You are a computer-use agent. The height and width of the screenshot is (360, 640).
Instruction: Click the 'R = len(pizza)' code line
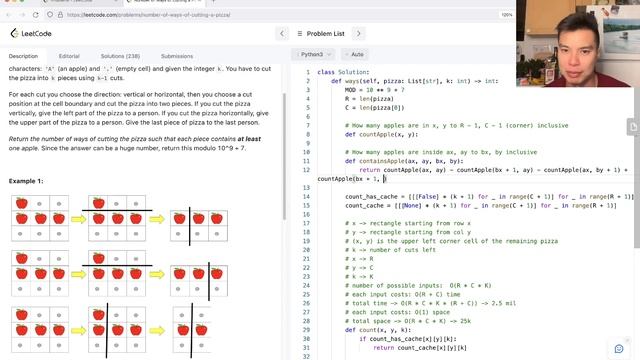[369, 99]
